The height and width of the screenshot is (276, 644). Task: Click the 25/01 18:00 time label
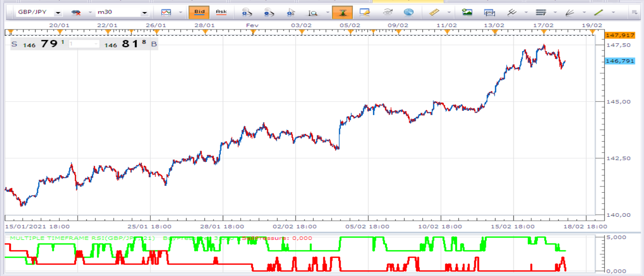coord(150,226)
